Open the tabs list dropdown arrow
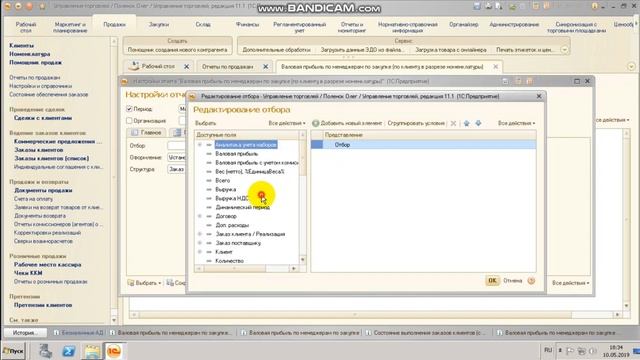Image resolution: width=640 pixels, height=360 pixels. coord(631,67)
